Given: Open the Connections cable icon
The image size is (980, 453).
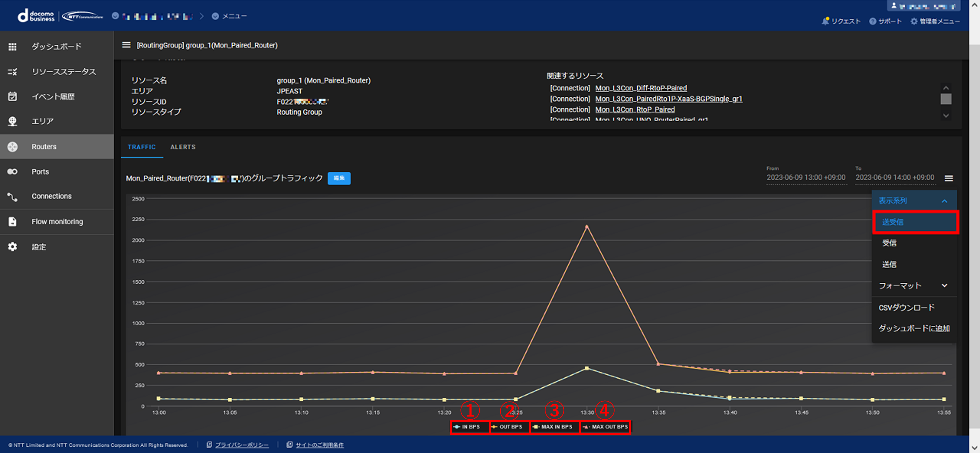Looking at the screenshot, I should tap(13, 197).
